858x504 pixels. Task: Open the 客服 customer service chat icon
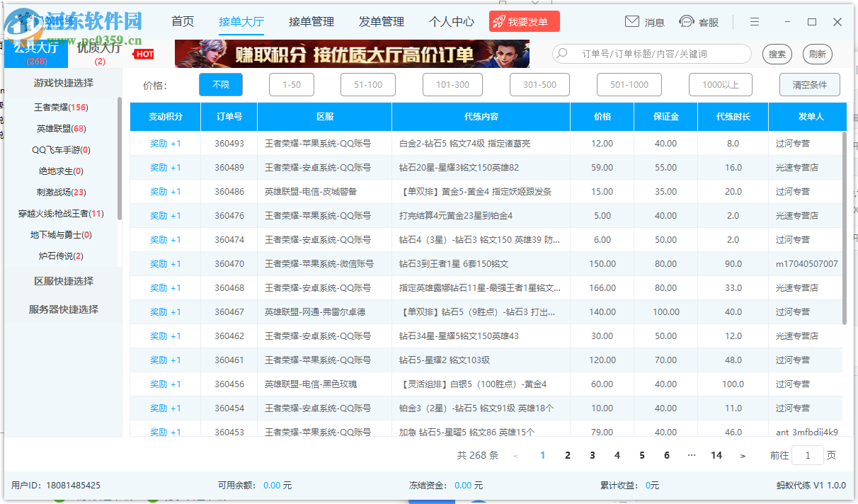pyautogui.click(x=686, y=21)
